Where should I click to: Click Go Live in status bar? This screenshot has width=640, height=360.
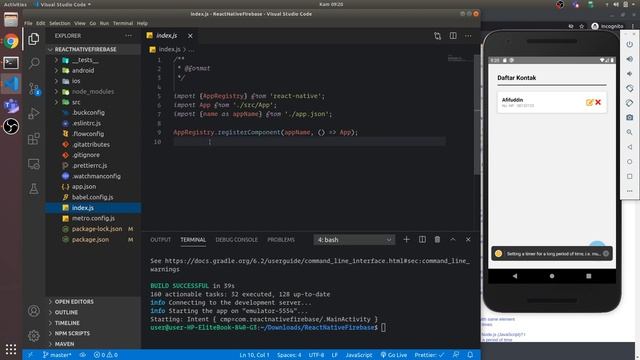tap(393, 355)
